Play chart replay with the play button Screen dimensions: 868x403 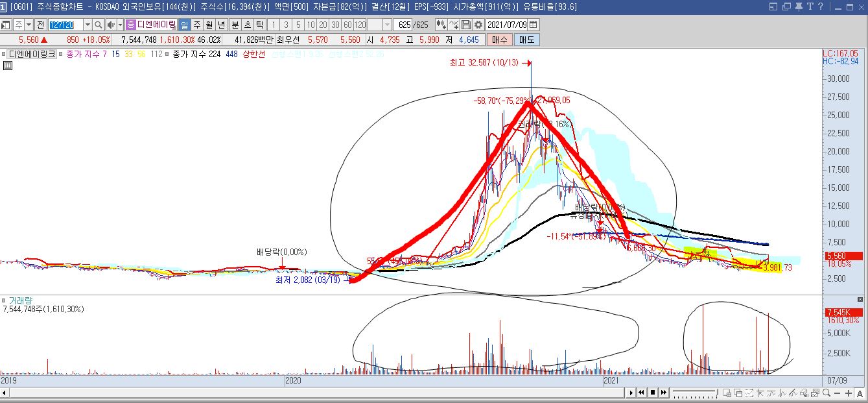pos(631,393)
